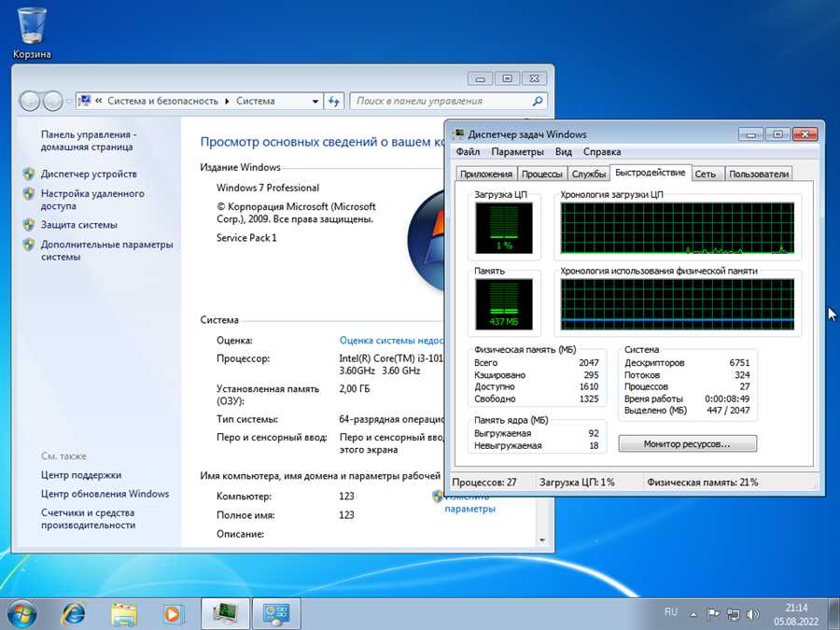Open the clock showing 21:14
Image resolution: width=840 pixels, height=630 pixels.
[x=795, y=614]
